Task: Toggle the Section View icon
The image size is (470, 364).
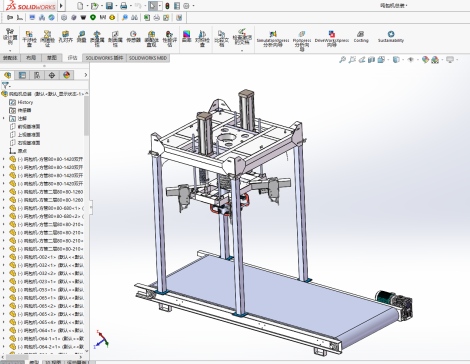Action: click(x=371, y=60)
